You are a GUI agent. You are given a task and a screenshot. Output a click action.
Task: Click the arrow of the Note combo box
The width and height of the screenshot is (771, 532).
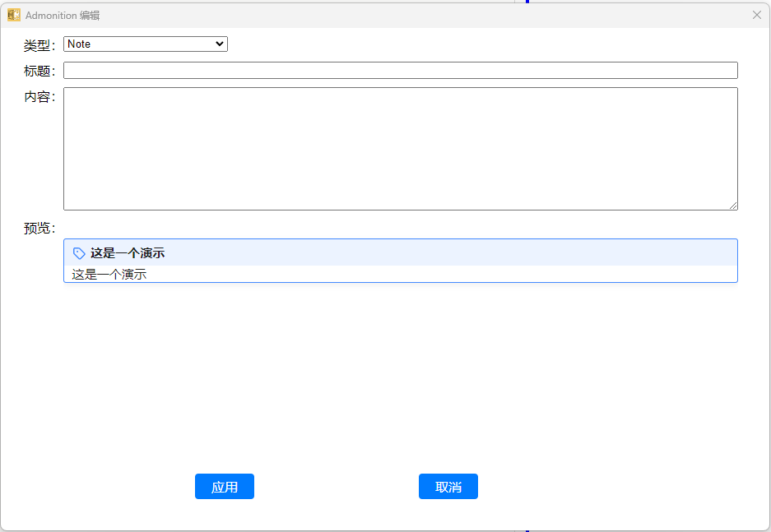[x=219, y=44]
